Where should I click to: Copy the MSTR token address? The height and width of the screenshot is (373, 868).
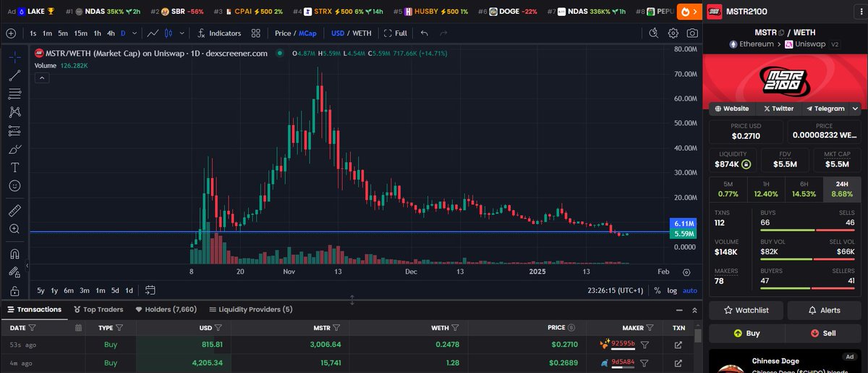point(780,33)
